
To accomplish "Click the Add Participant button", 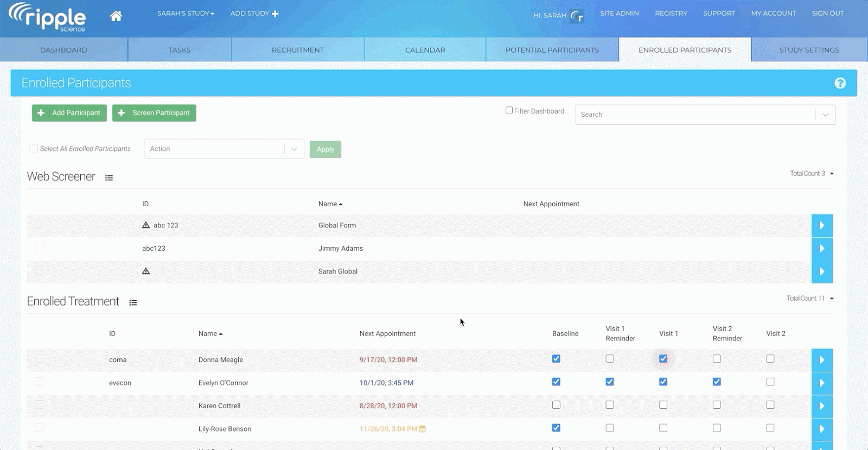I will (x=69, y=113).
